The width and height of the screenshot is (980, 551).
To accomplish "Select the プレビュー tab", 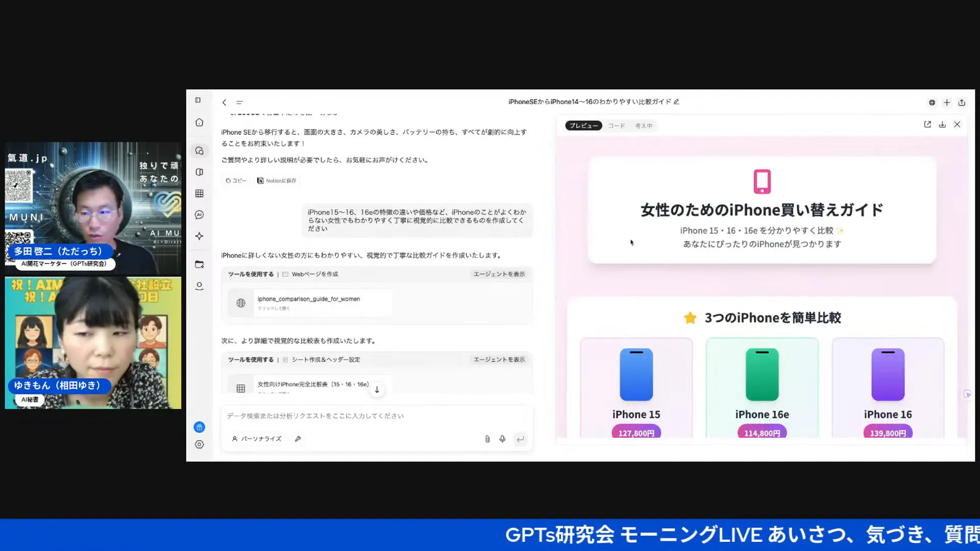I will click(583, 126).
